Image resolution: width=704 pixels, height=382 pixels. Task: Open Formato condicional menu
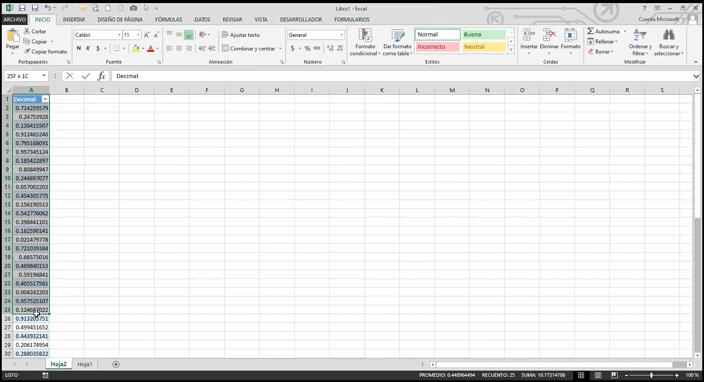[x=365, y=42]
